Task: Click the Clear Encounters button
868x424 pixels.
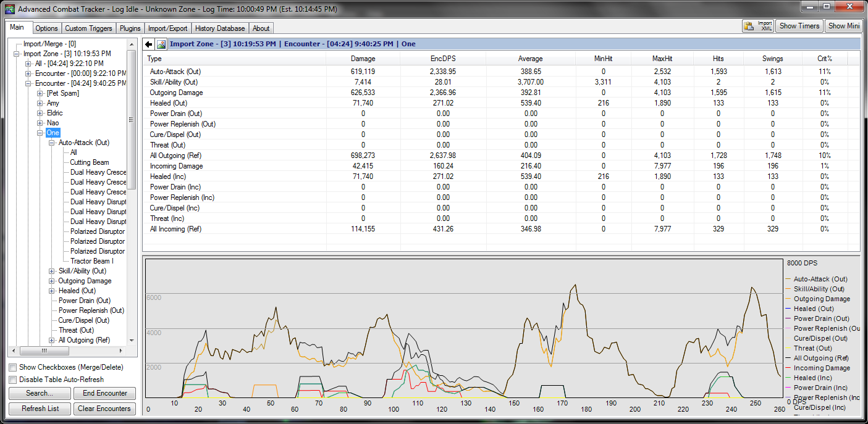Action: [104, 409]
